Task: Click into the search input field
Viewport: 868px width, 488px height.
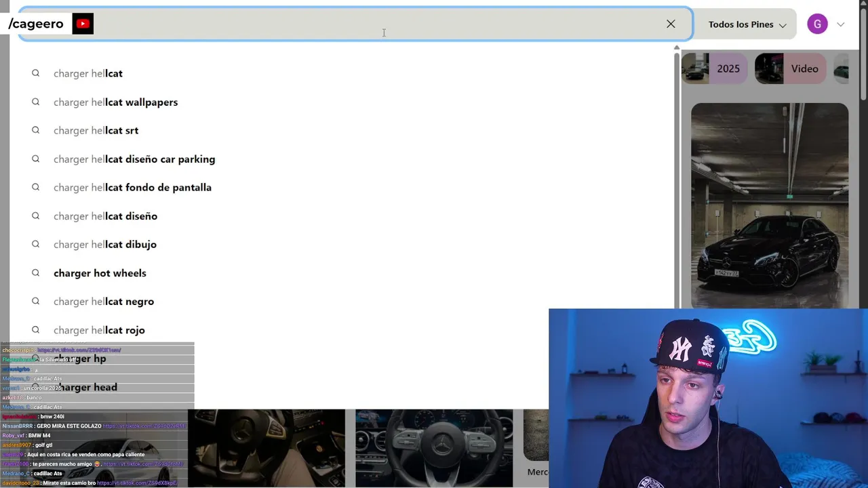Action: coord(355,24)
